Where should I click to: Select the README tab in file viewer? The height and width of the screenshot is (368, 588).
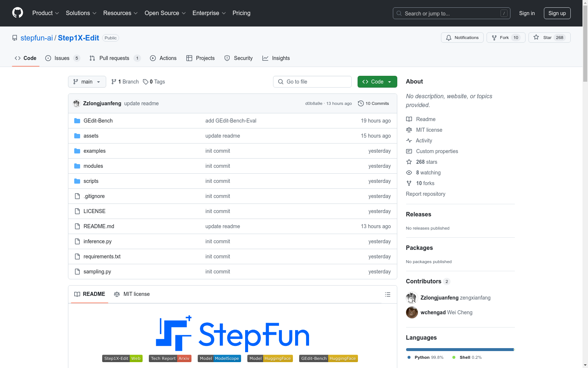click(90, 294)
